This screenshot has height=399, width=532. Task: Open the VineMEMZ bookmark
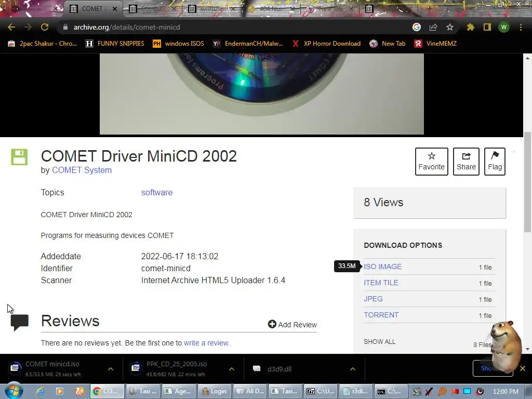436,44
